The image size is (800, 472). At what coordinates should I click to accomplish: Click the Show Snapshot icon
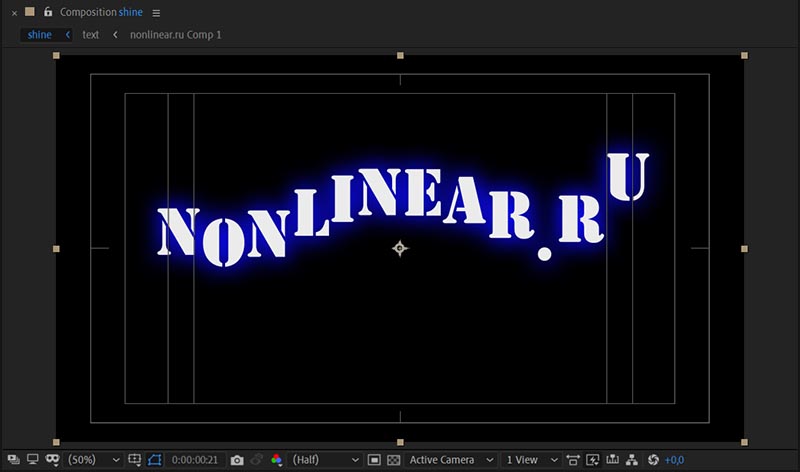tap(257, 460)
